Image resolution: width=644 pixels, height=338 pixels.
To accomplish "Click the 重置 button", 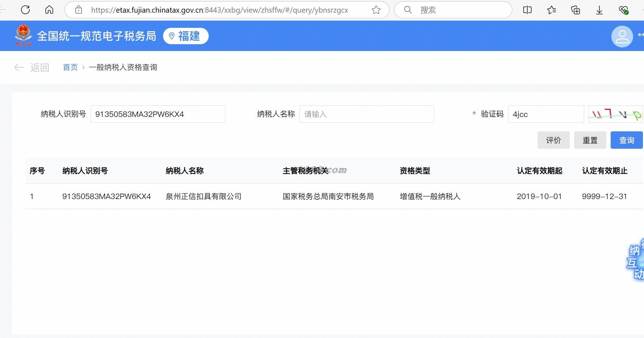I will [x=590, y=140].
